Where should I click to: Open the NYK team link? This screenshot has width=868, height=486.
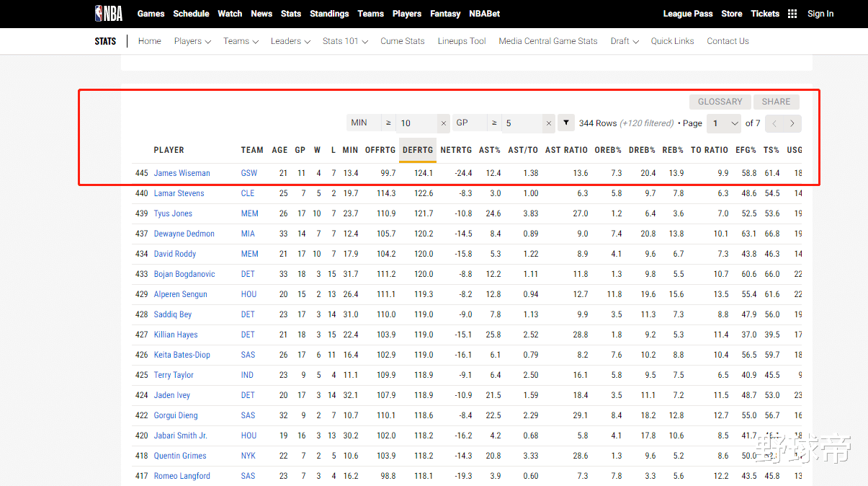pyautogui.click(x=249, y=456)
